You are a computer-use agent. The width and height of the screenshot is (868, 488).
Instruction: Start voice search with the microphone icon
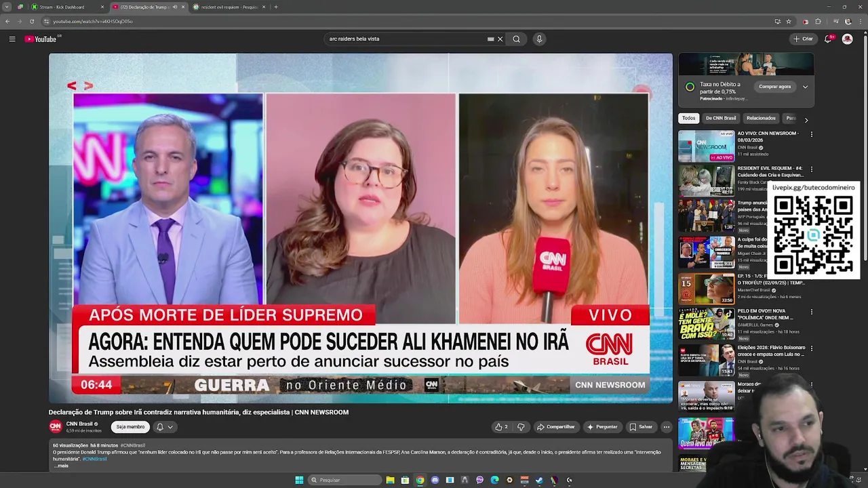pyautogui.click(x=539, y=39)
